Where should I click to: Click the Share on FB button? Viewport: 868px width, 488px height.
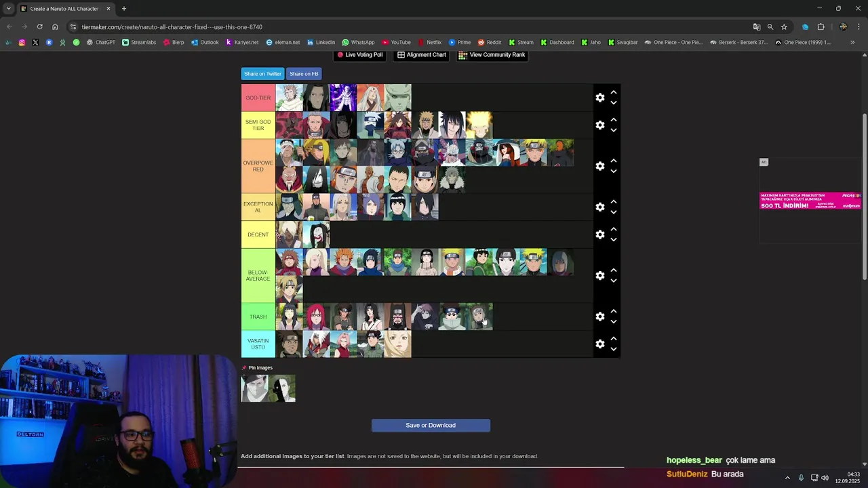tap(304, 74)
